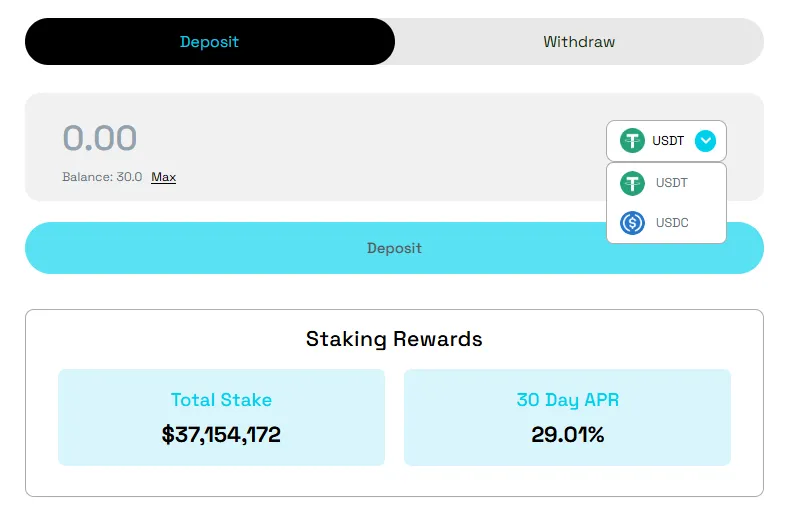Click the green USDT icon in dropdown list
795x524 pixels.
(632, 183)
